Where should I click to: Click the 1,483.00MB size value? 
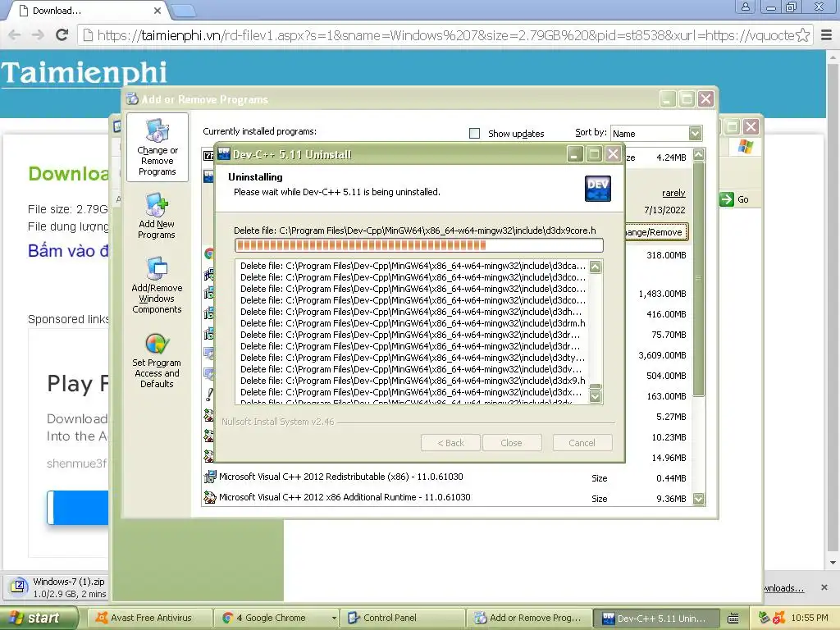coord(662,294)
